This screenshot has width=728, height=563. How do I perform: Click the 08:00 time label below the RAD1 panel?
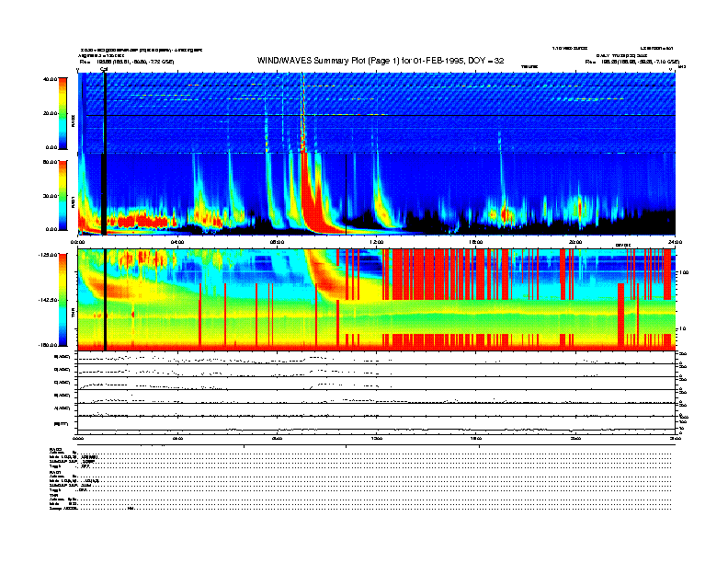(277, 242)
